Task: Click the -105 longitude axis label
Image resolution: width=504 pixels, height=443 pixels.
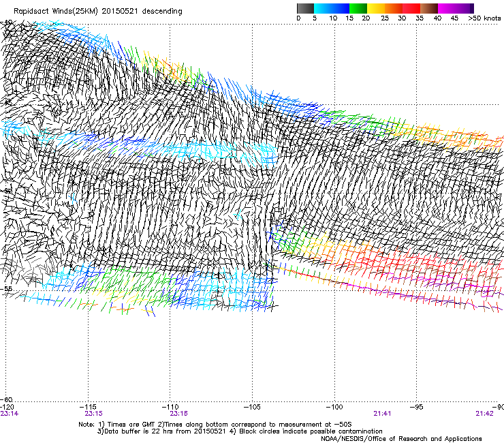Action: (x=252, y=407)
